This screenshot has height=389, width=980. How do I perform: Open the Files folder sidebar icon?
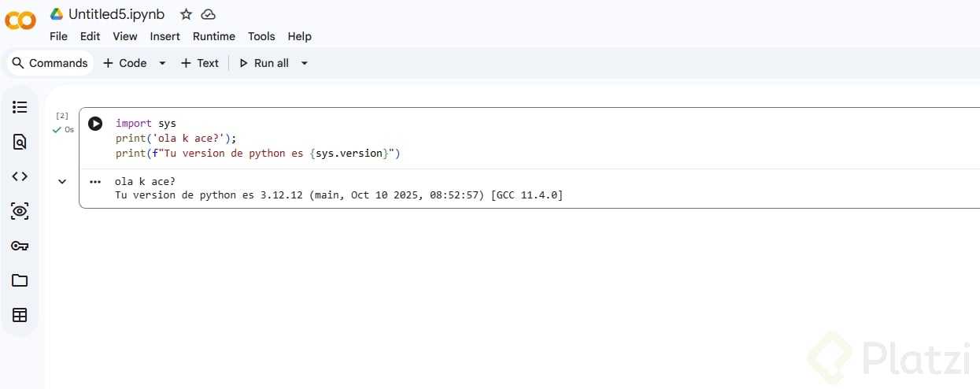[x=20, y=280]
